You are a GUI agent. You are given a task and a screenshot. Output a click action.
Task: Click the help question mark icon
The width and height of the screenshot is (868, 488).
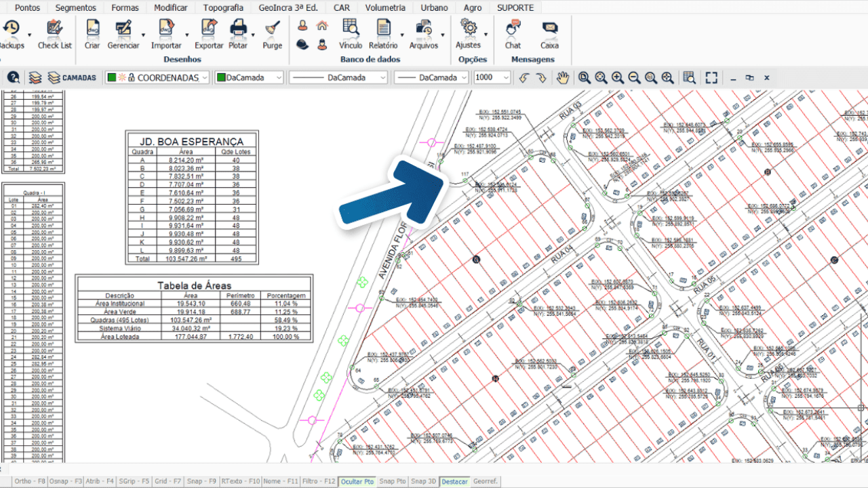[13, 77]
